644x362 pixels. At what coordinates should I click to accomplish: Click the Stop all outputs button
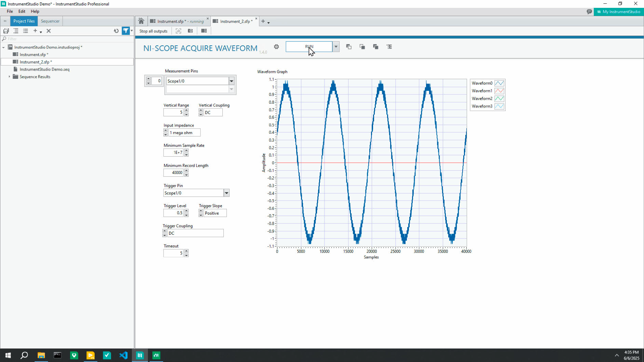coord(153,31)
